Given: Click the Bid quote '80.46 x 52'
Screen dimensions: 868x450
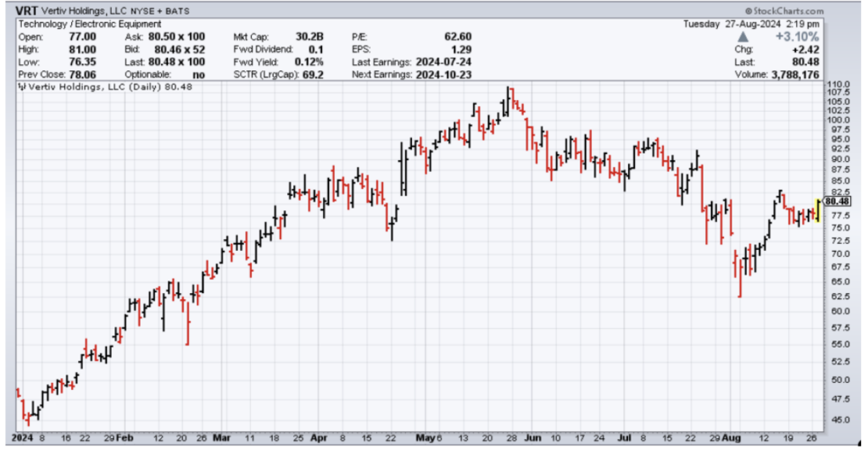Looking at the screenshot, I should (x=180, y=50).
